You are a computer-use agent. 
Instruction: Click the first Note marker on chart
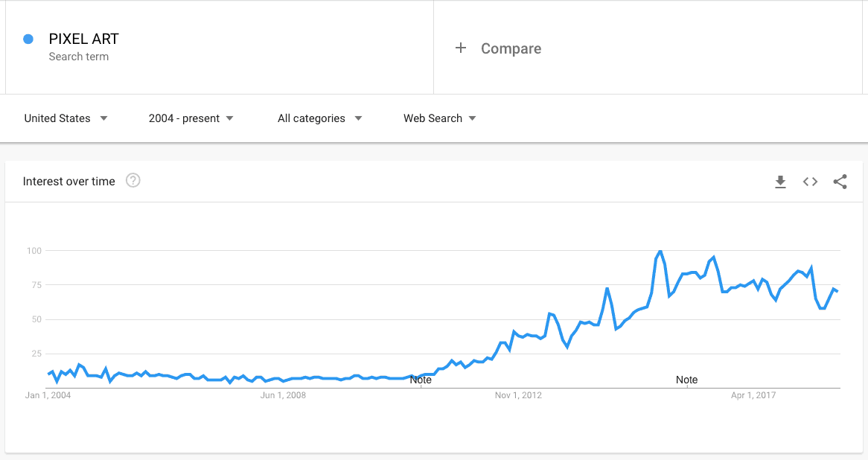pos(421,380)
